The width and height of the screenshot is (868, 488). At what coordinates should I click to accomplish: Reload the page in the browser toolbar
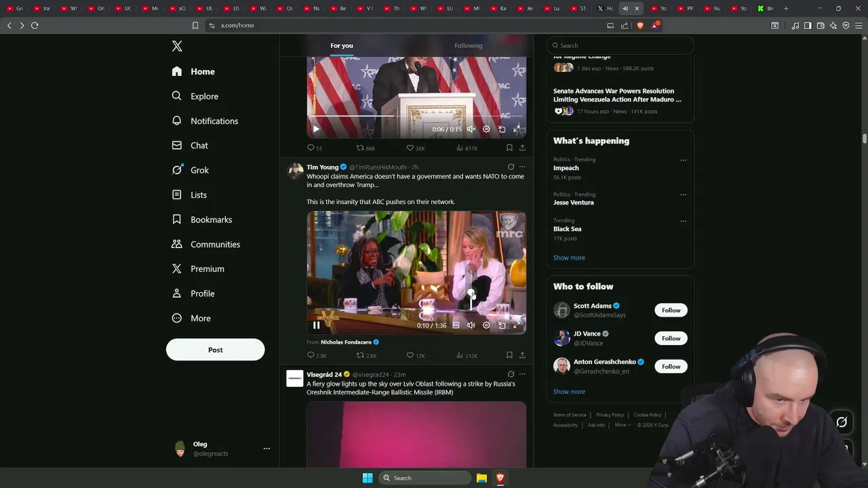pyautogui.click(x=35, y=25)
